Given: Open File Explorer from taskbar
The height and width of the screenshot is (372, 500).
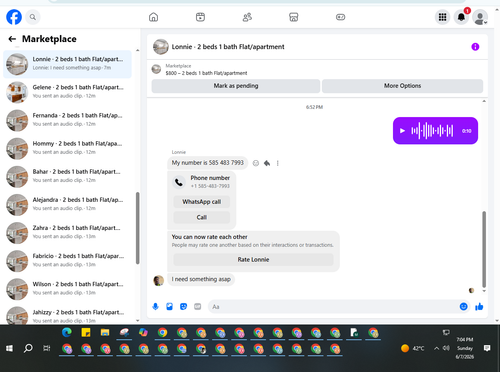Looking at the screenshot, I should (105, 333).
